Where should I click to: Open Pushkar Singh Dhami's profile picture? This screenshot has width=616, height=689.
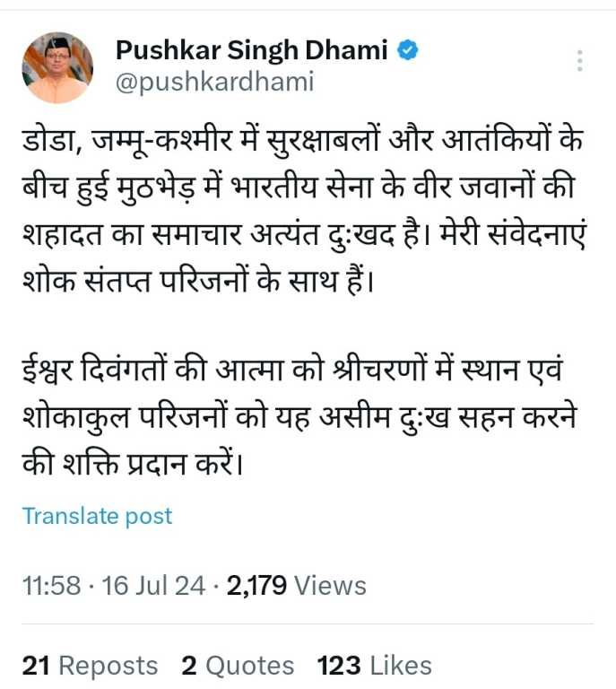(x=57, y=67)
